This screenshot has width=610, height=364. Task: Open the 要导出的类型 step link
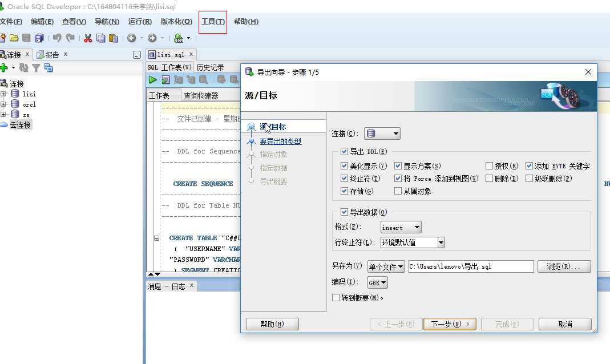(281, 141)
